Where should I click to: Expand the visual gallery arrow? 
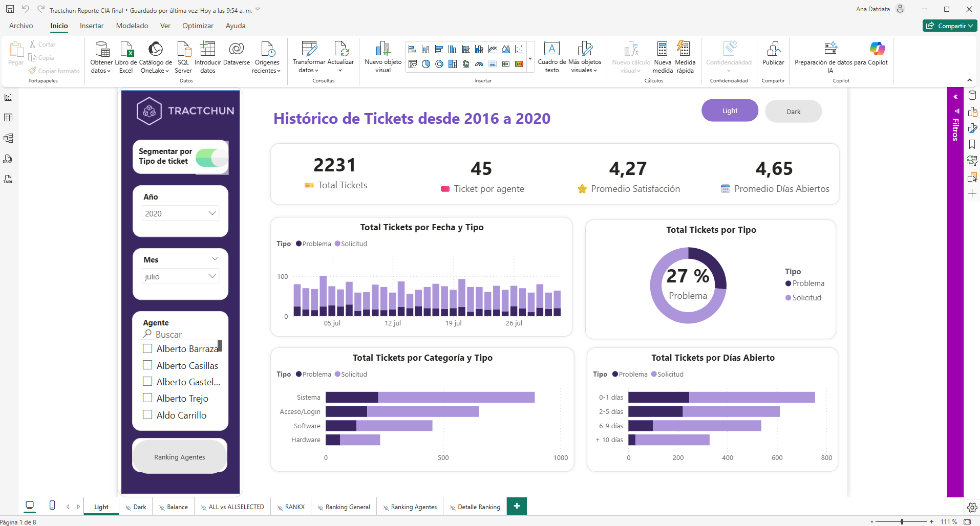pyautogui.click(x=530, y=59)
